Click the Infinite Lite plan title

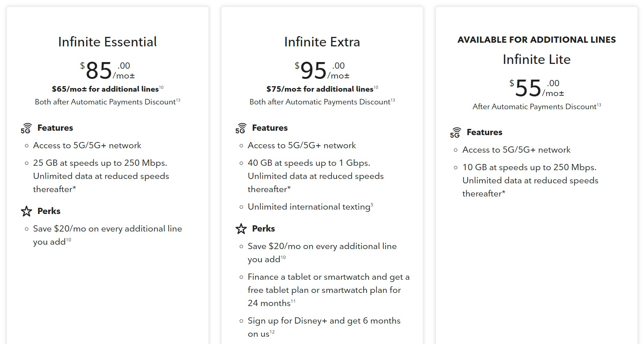coord(536,60)
